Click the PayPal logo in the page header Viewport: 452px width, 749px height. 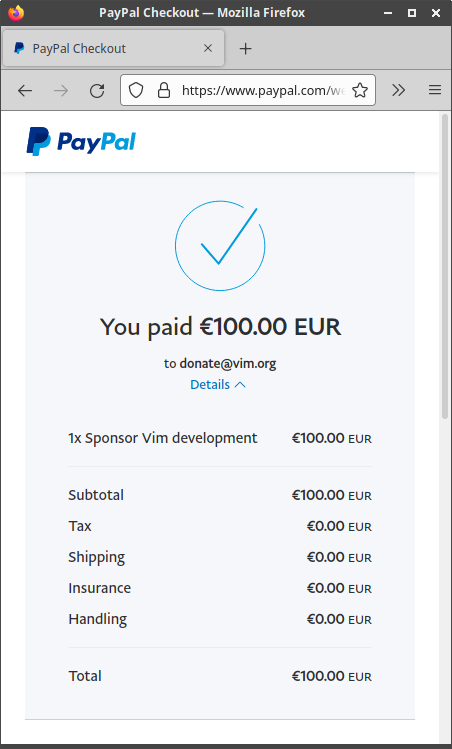pos(81,141)
